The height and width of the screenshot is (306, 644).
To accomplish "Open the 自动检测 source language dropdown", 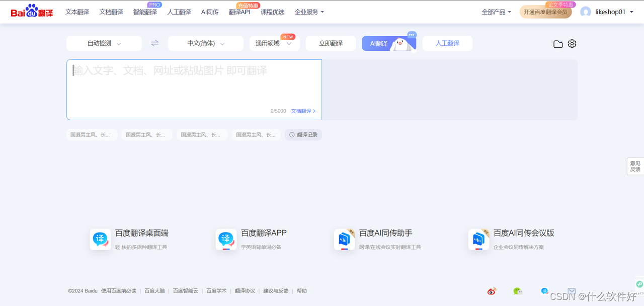I will [104, 43].
